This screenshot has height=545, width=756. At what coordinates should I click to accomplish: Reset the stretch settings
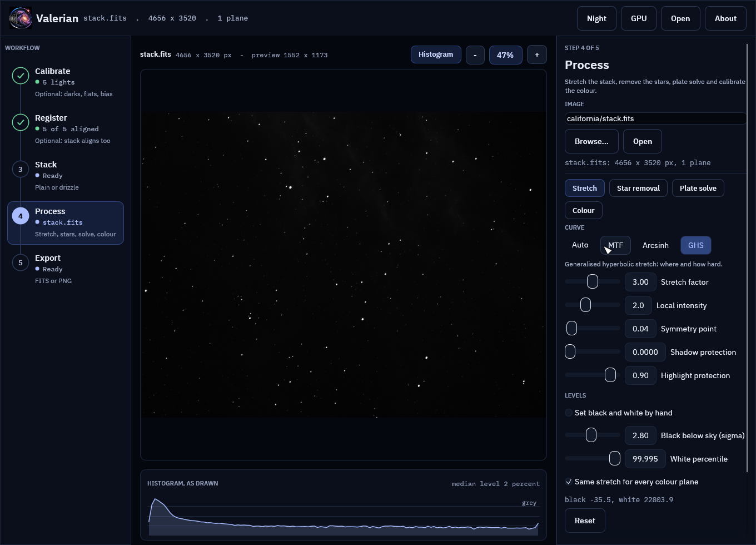[585, 521]
